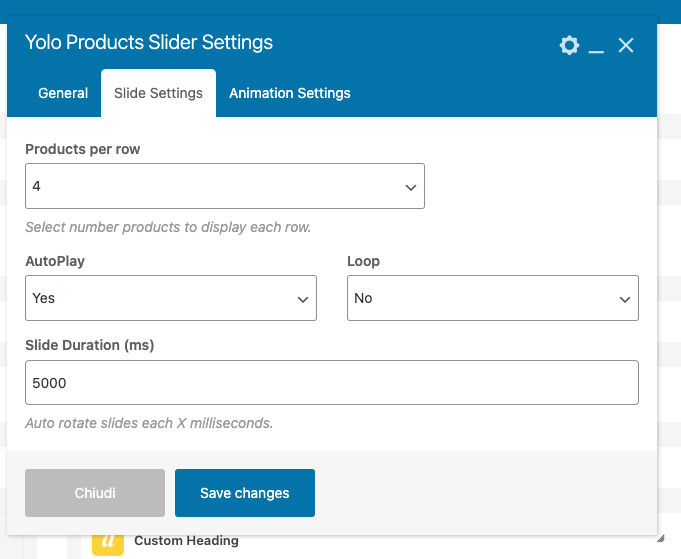Focus the Slide Duration (ms) input field
681x559 pixels.
click(x=332, y=383)
